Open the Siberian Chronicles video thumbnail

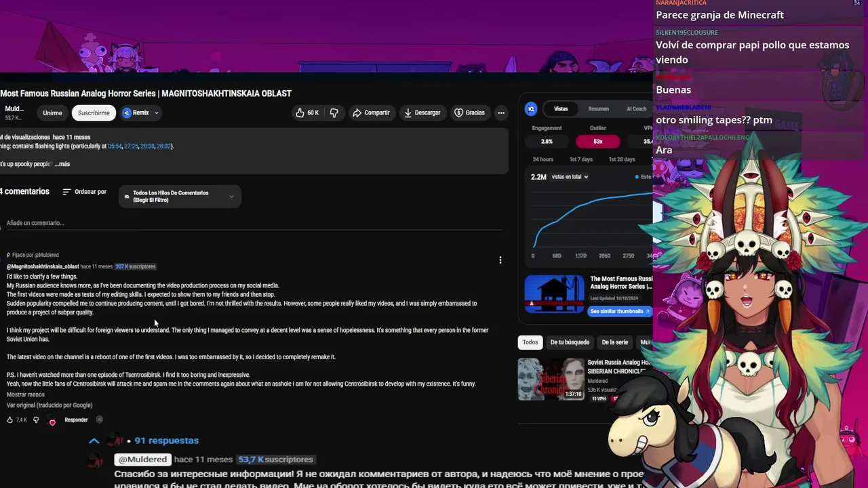[551, 379]
